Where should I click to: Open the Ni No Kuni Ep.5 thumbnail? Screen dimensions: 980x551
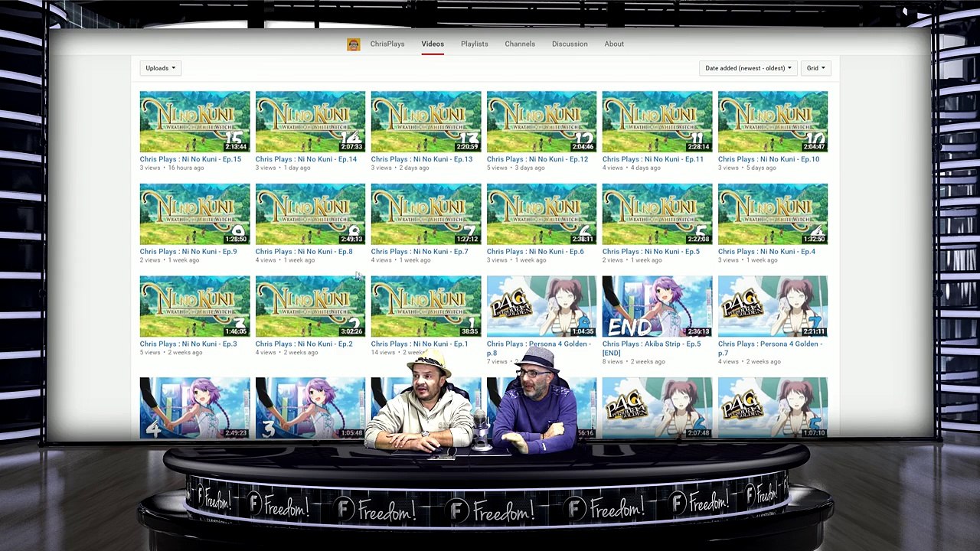657,214
